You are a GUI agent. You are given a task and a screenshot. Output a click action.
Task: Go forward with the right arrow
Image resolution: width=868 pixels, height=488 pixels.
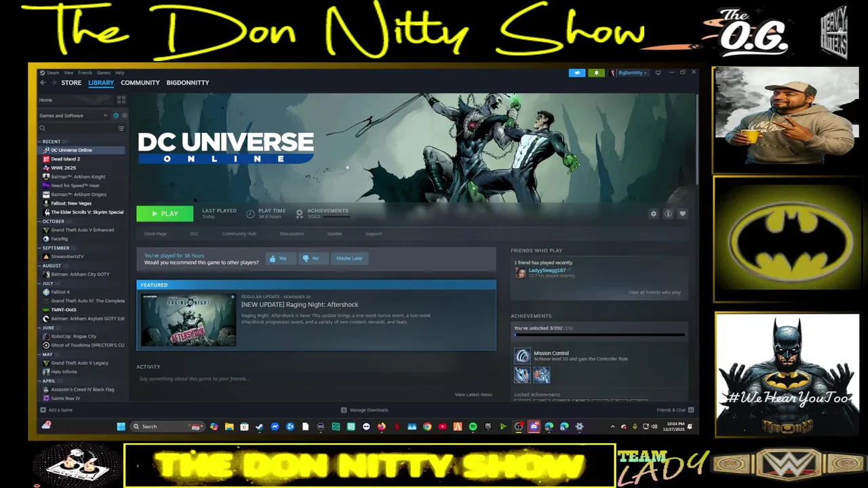point(54,83)
